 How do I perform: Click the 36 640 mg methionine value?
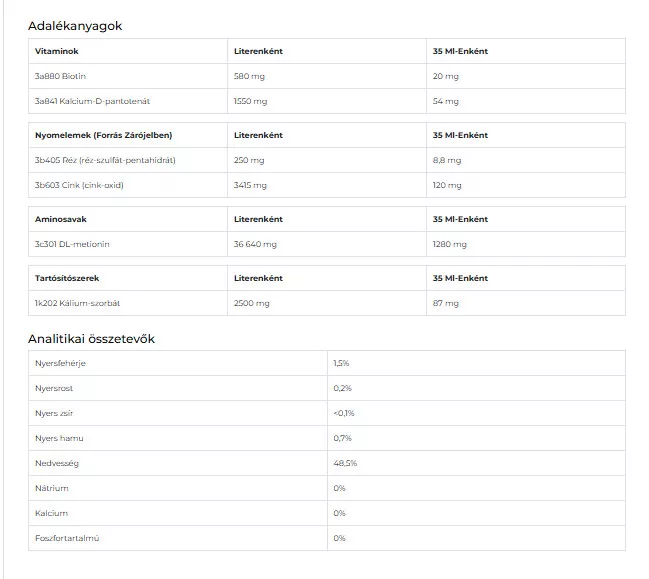255,244
